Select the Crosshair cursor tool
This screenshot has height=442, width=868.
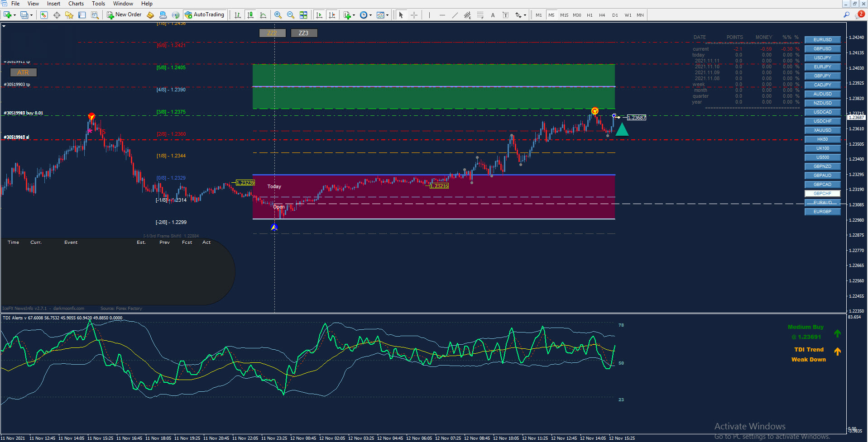point(414,15)
